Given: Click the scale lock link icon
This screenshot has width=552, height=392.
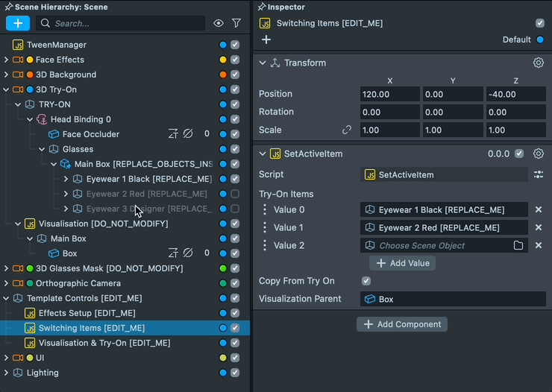Looking at the screenshot, I should (347, 130).
